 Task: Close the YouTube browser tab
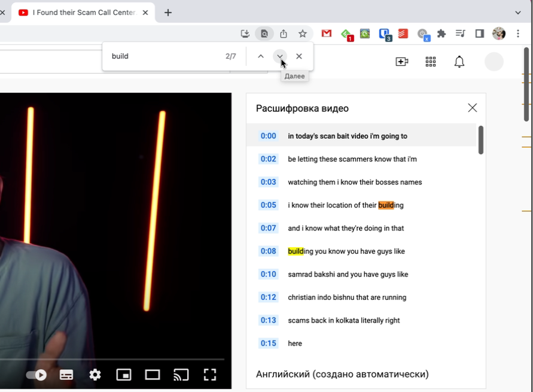pos(145,13)
